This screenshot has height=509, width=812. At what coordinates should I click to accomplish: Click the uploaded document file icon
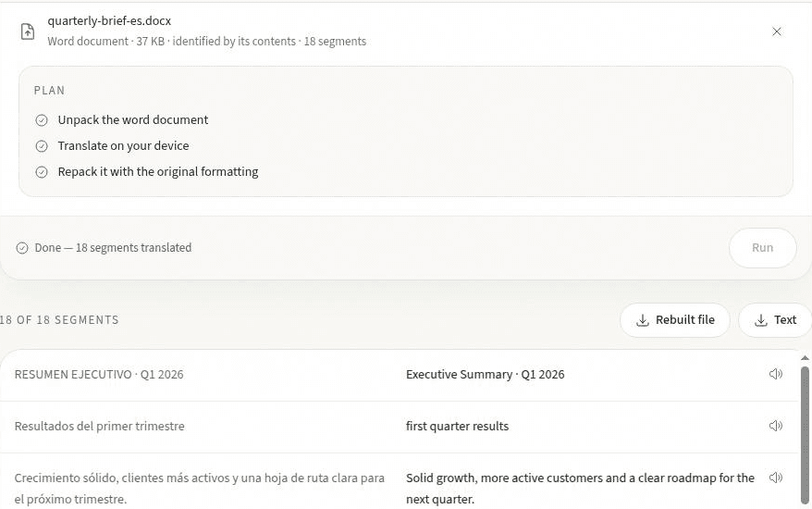point(28,31)
